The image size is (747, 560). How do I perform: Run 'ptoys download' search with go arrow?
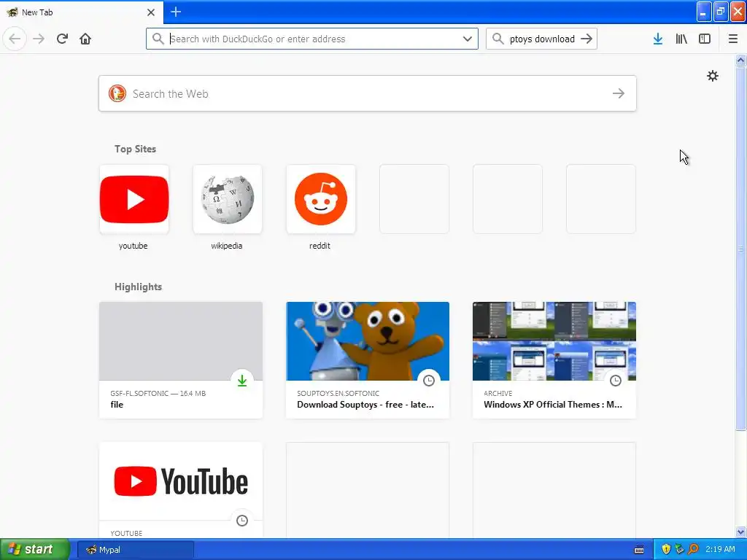587,39
